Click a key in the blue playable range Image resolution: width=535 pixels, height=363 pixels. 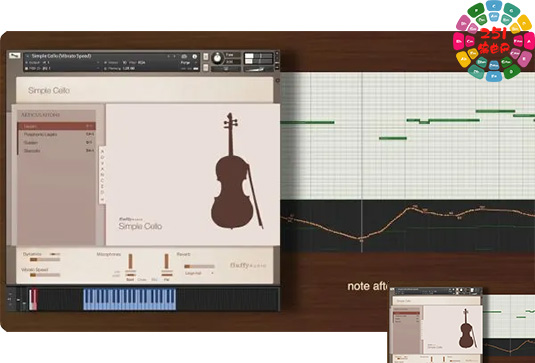pos(130,300)
